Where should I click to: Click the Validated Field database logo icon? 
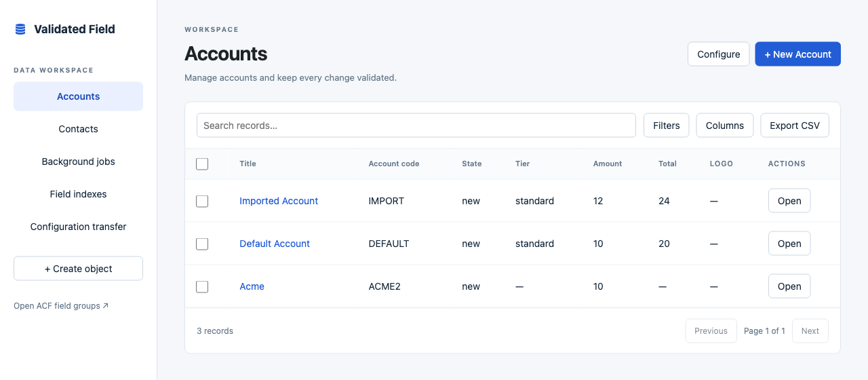coord(20,29)
